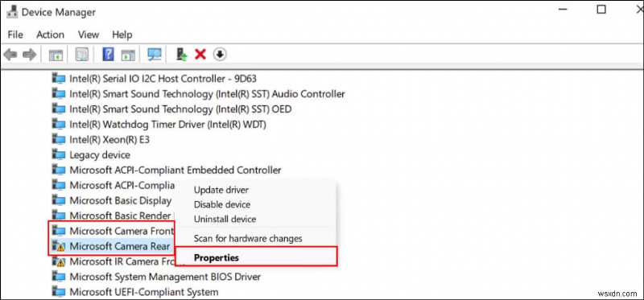Click the Properties sheet toolbar icon
Viewport: 644px width, 300px height.
(82, 54)
